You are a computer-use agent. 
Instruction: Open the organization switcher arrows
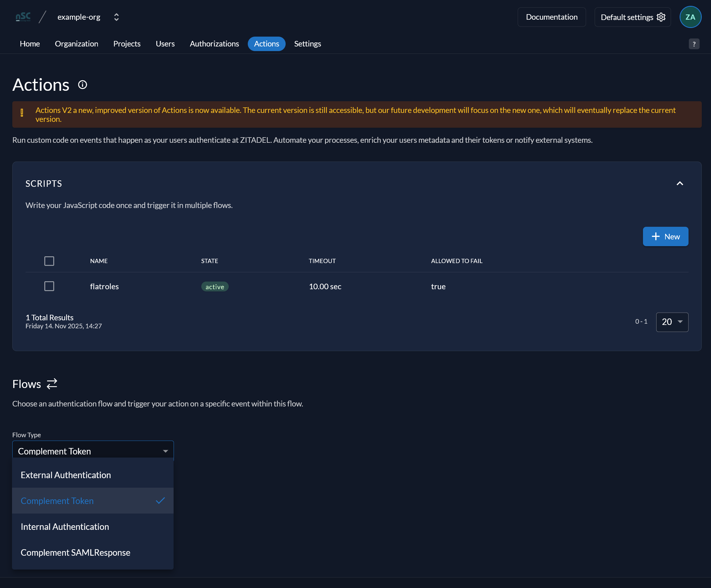click(116, 17)
